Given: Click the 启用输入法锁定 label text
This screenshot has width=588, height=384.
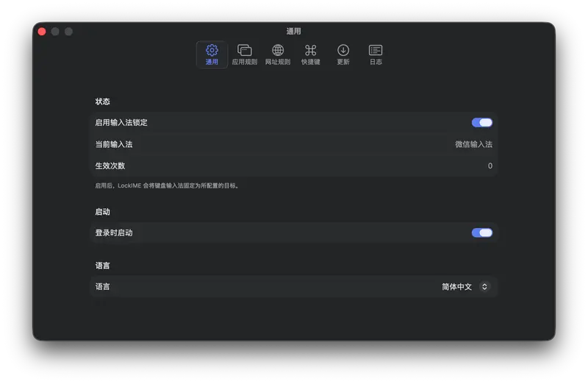Looking at the screenshot, I should point(121,122).
